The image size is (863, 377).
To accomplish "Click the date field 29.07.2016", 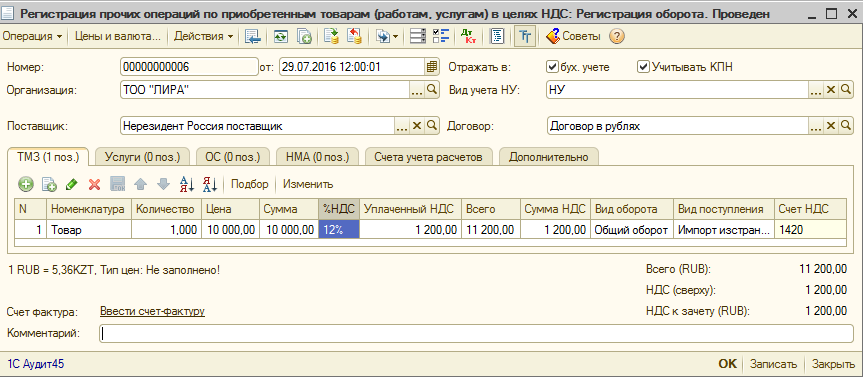I will click(x=352, y=67).
